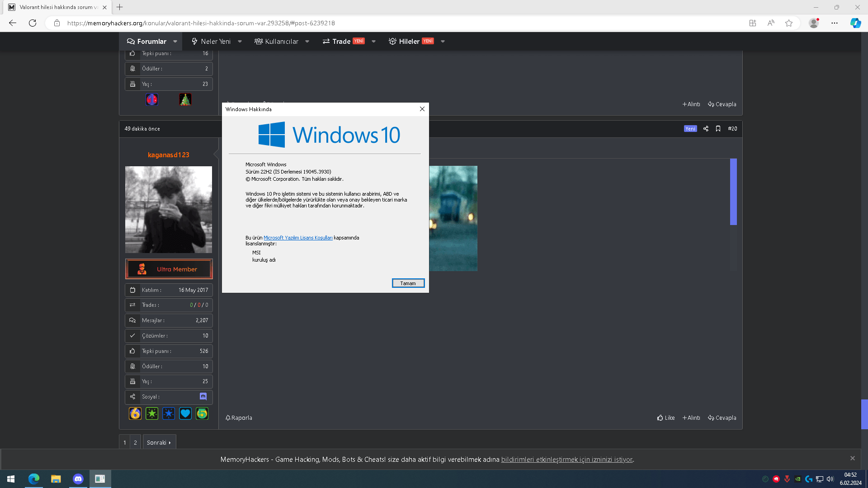Expand the Trade dropdown arrow
The width and height of the screenshot is (868, 488).
[x=374, y=41]
